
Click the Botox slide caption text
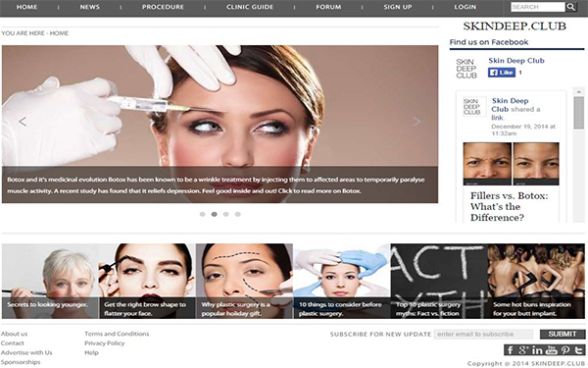click(x=216, y=185)
